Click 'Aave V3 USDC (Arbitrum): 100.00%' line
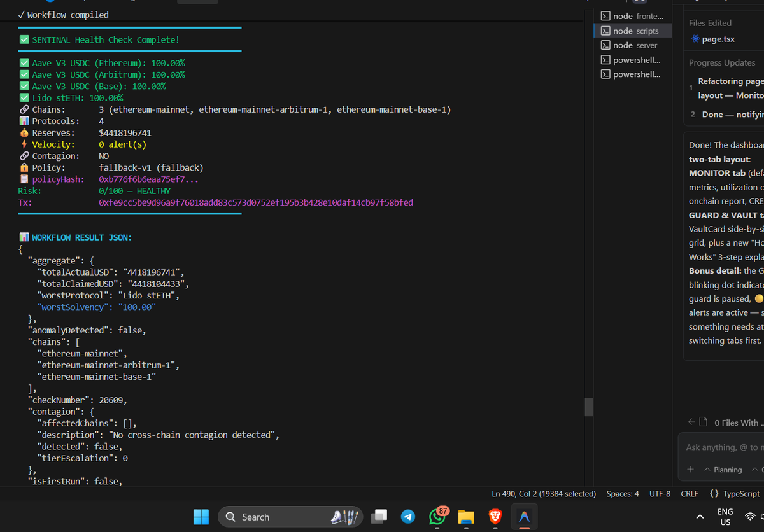Viewport: 764px width, 532px height. pos(109,74)
